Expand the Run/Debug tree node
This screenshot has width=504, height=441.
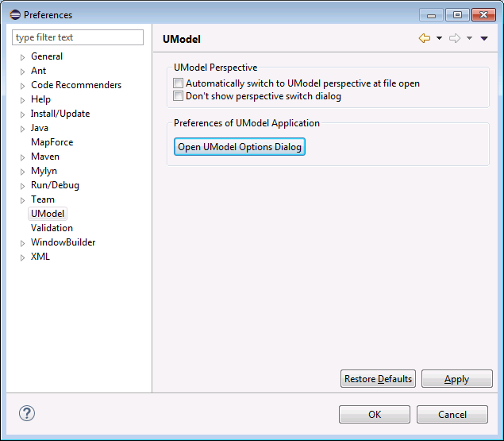click(x=22, y=187)
